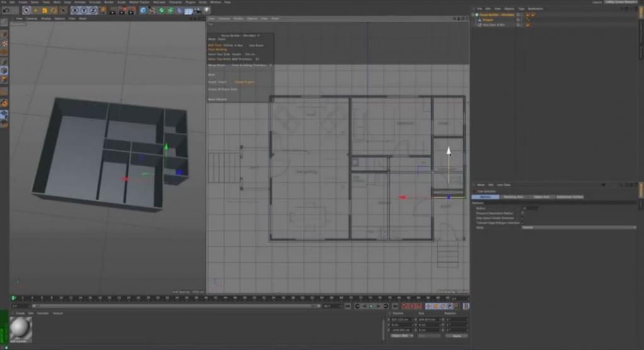Toggle the X axis lock
The height and width of the screenshot is (350, 644).
tap(75, 10)
